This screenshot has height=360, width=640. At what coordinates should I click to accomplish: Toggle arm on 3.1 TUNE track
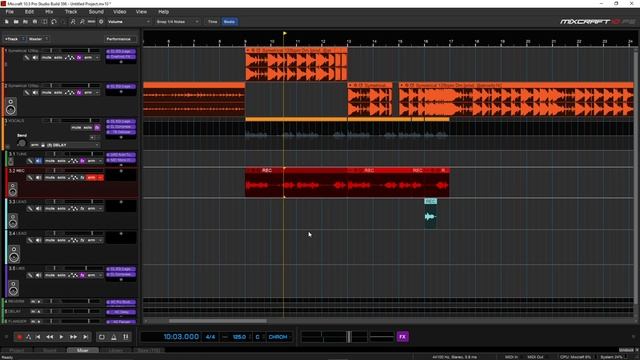(x=91, y=161)
